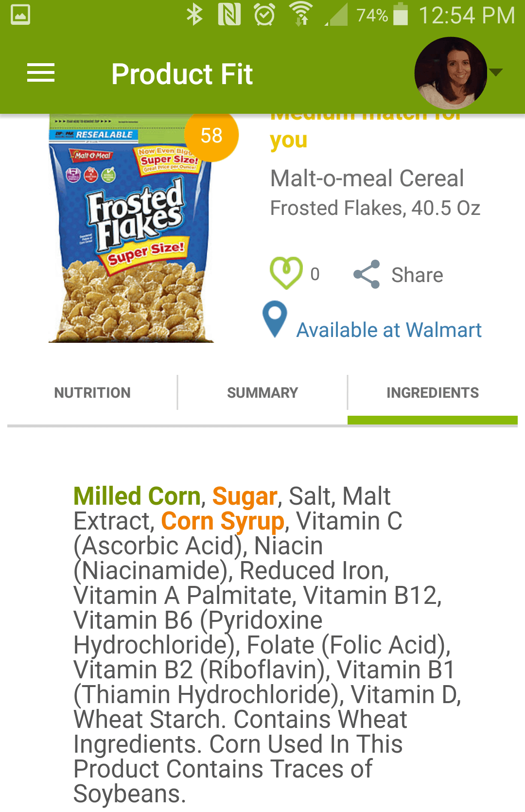Tap the heart favorite icon

pyautogui.click(x=286, y=273)
